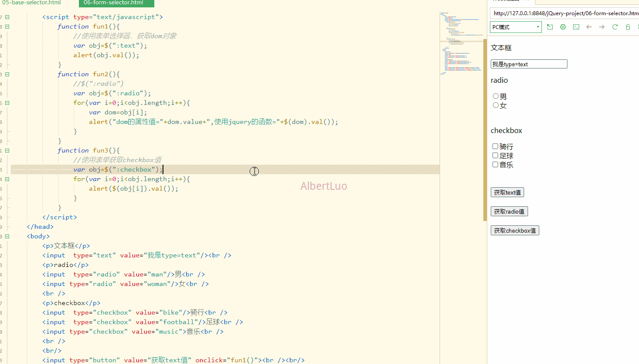Go forward with the preview forward arrow
The height and width of the screenshot is (364, 639).
tap(602, 27)
